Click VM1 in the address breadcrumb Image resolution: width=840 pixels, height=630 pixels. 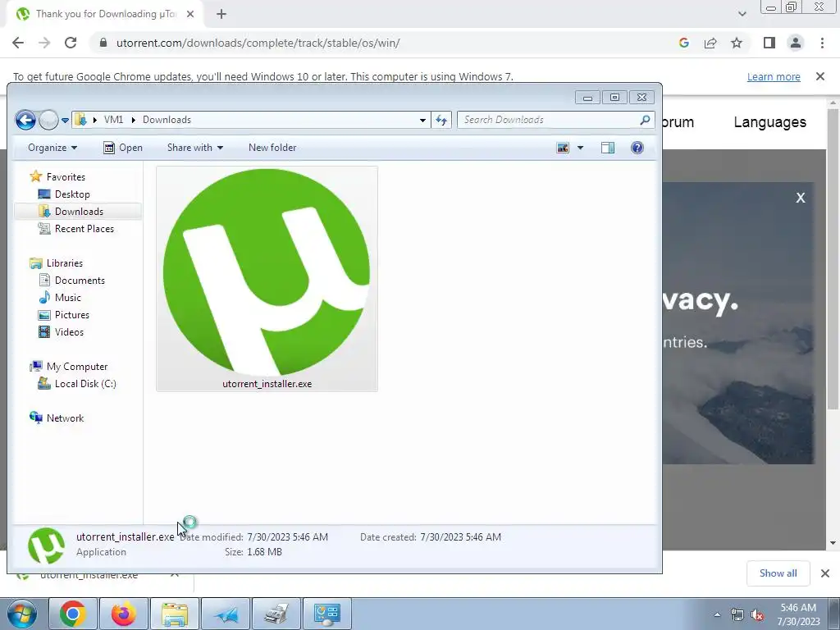[x=113, y=120]
